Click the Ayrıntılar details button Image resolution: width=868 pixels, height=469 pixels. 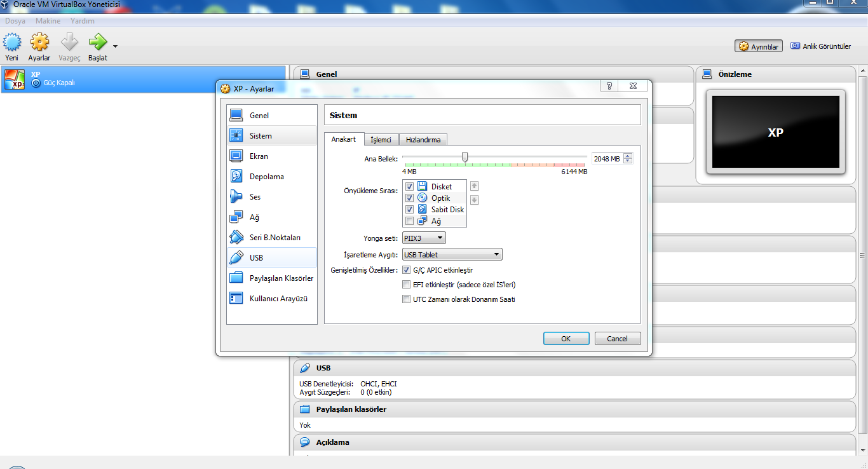[x=759, y=46]
